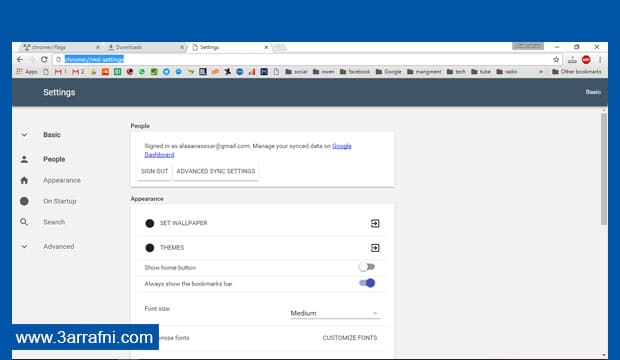The width and height of the screenshot is (620, 360).
Task: Click the open-external icon for Themes
Action: pyautogui.click(x=375, y=248)
